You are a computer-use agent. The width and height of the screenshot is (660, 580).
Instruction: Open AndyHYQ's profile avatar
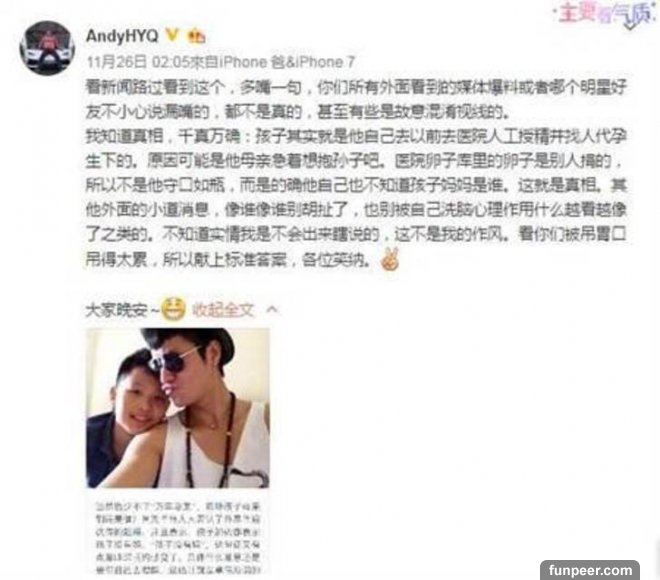pyautogui.click(x=47, y=48)
